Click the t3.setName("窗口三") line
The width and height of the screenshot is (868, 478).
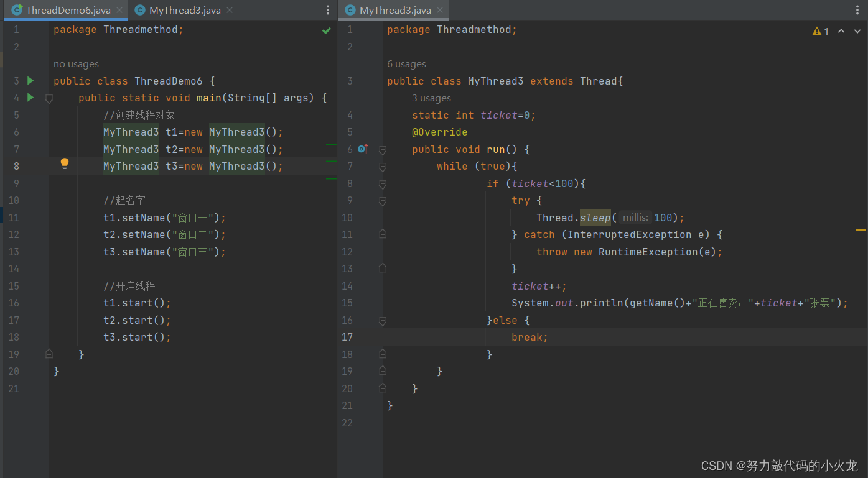pyautogui.click(x=165, y=252)
